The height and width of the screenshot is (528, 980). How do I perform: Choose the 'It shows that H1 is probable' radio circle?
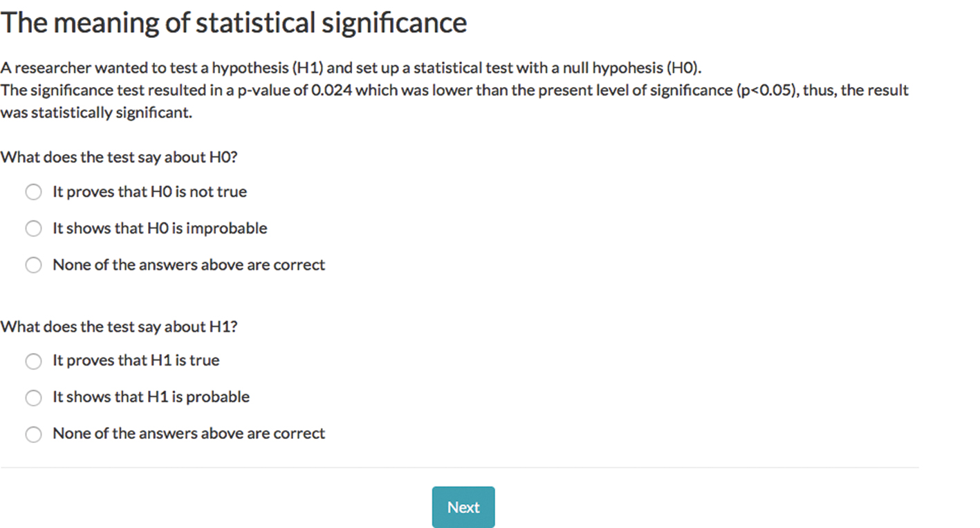33,397
